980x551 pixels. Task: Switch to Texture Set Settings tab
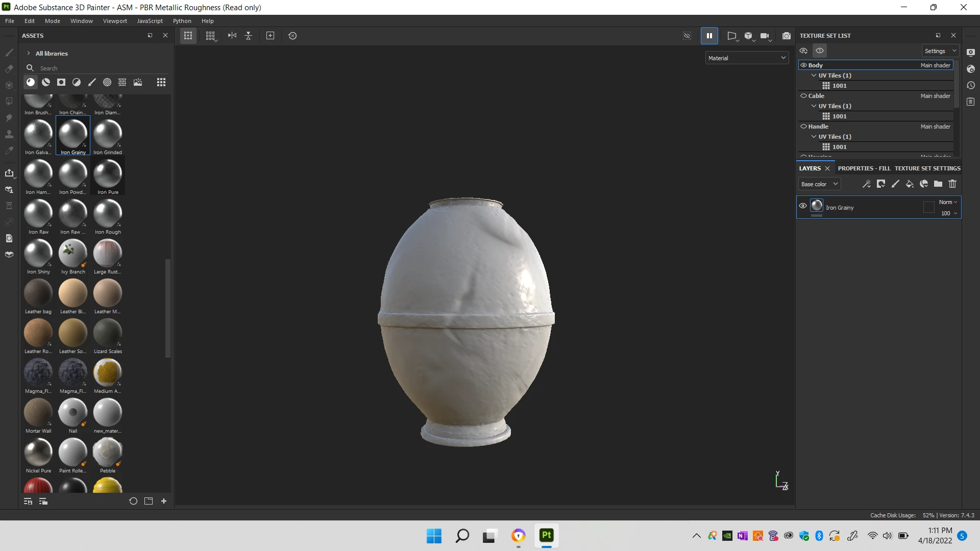coord(927,168)
